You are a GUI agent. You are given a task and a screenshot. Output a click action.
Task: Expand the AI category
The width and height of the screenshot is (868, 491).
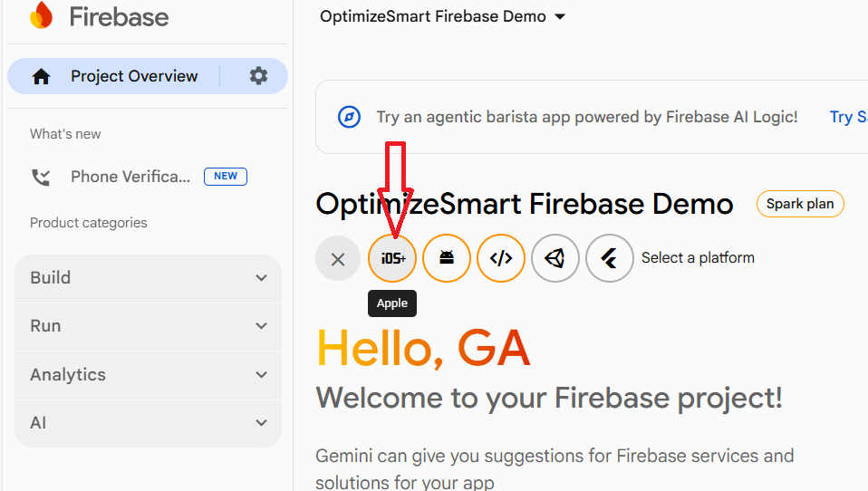[x=148, y=423]
